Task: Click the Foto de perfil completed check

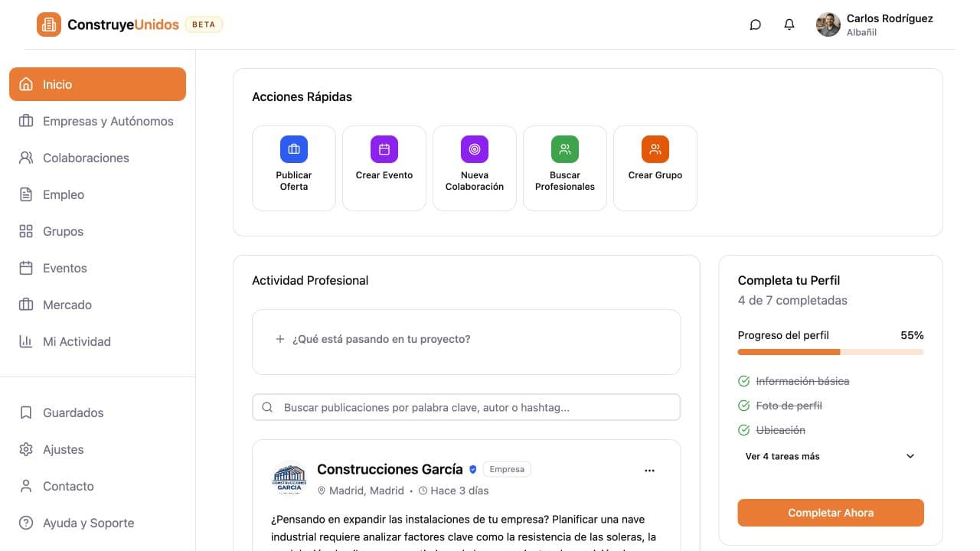Action: [743, 406]
